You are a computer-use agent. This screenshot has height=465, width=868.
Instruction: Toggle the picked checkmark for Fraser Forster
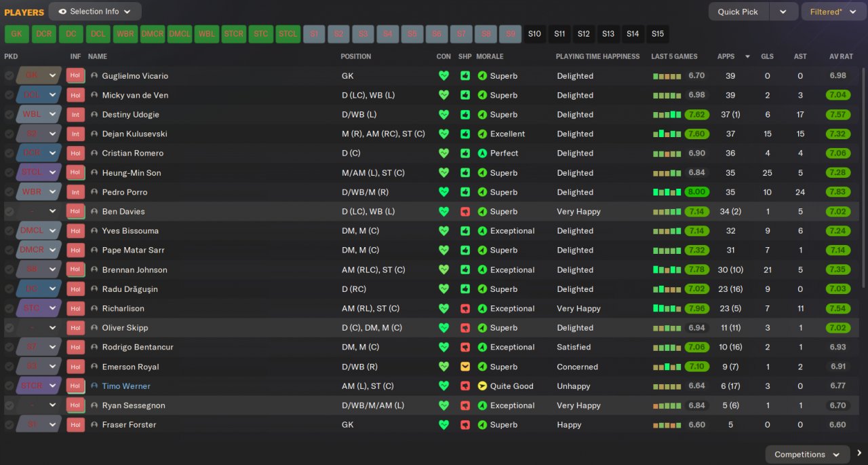point(9,425)
